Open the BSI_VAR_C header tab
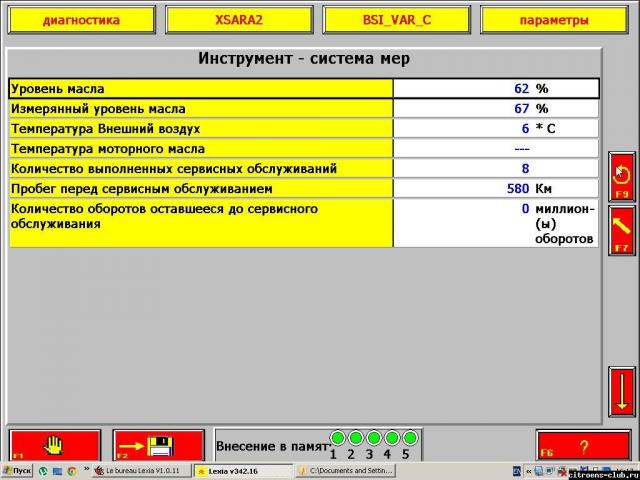This screenshot has height=480, width=640. pos(397,20)
